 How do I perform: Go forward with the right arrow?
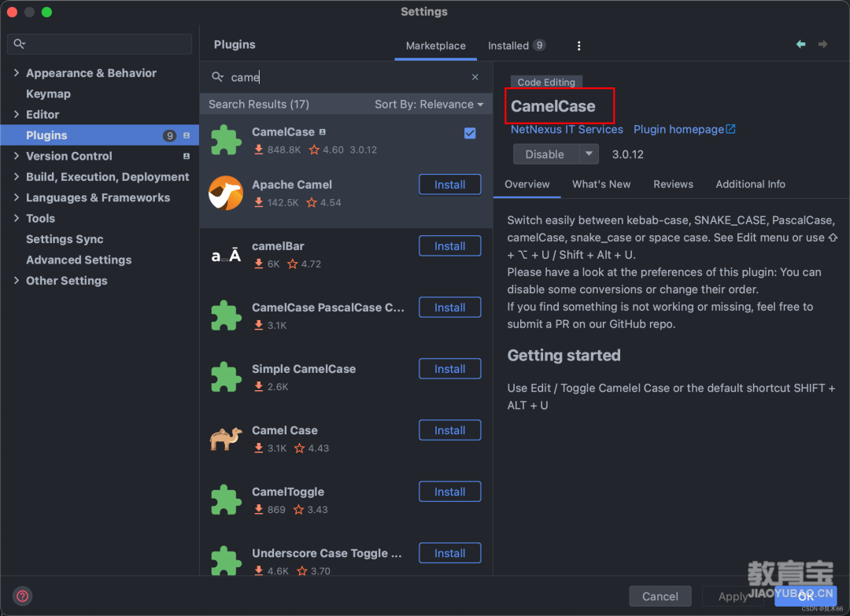[823, 44]
